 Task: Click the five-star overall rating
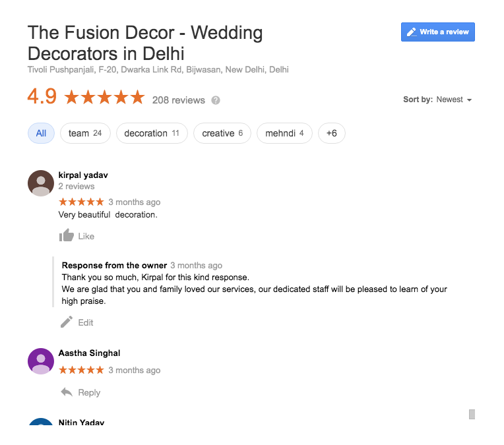104,98
